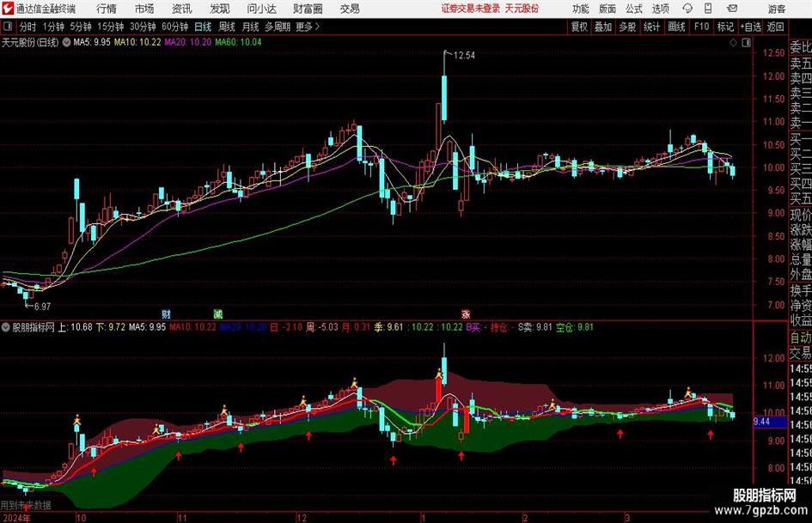Click the 6.97 low price label

(42, 307)
